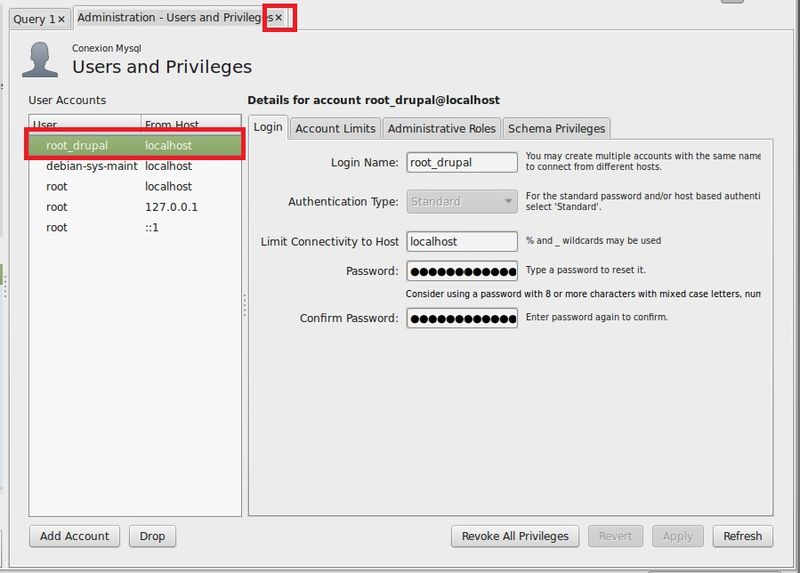Screen dimensions: 800x573
Task: Click the '% and _ wildcards may be used' hint
Action: (x=593, y=240)
